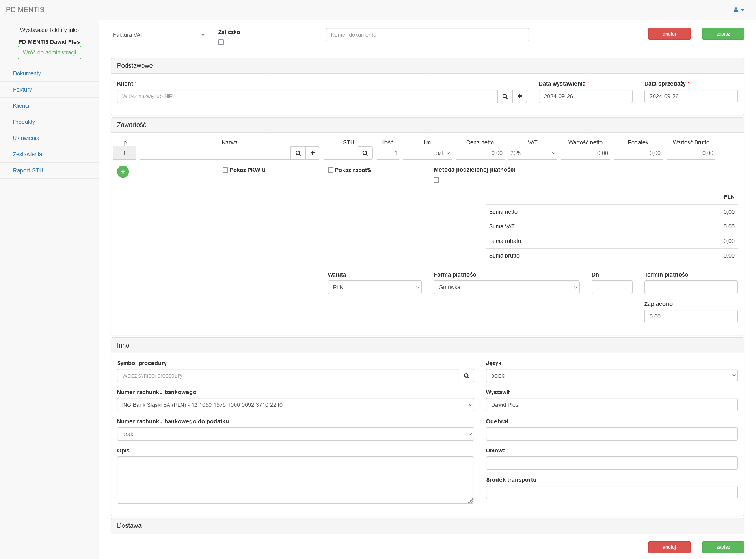Click the Suma brutto total row
This screenshot has height=559, width=756.
click(x=612, y=256)
